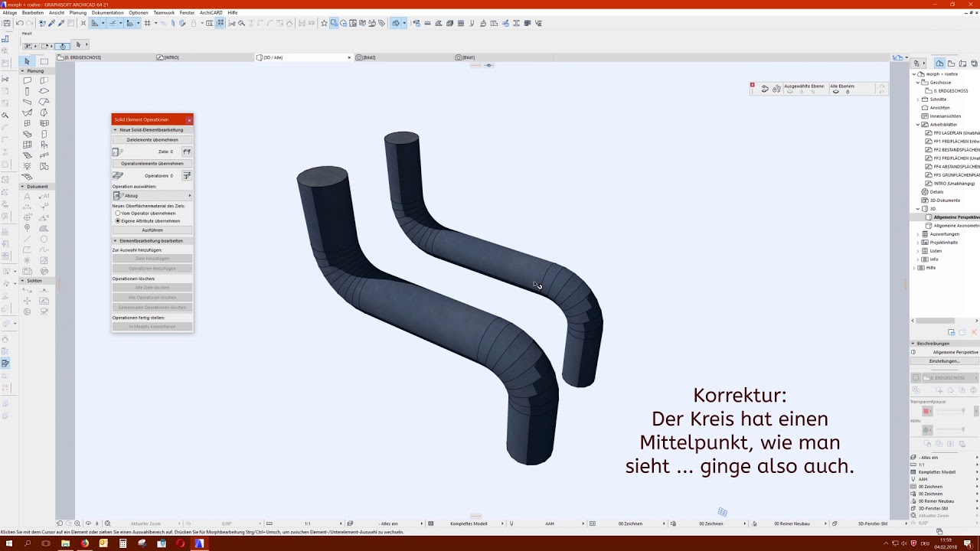Screen dimensions: 980x551
Task: Click the Save icon in the toolbar
Action: pos(7,23)
